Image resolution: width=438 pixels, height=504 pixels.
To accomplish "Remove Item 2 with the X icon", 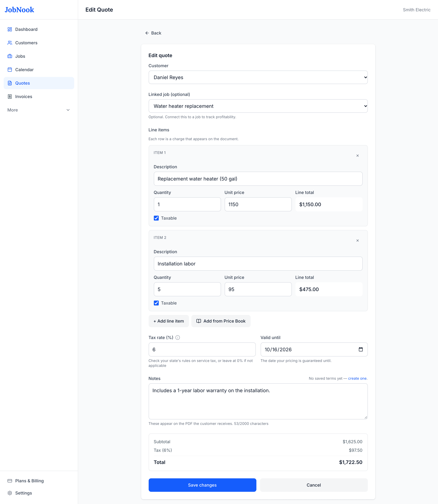I will tap(357, 241).
